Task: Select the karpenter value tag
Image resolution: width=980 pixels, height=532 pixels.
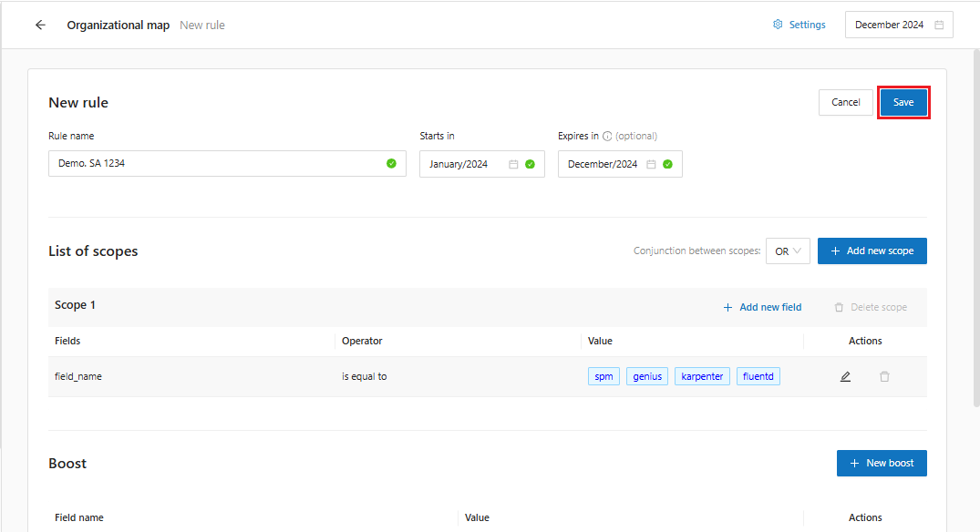Action: pyautogui.click(x=702, y=376)
